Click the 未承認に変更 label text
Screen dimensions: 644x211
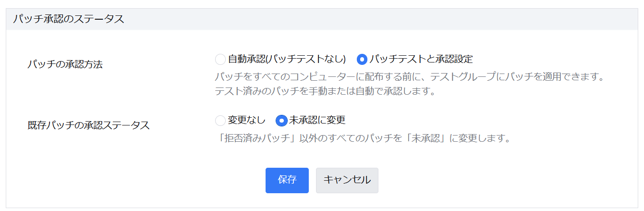[317, 120]
